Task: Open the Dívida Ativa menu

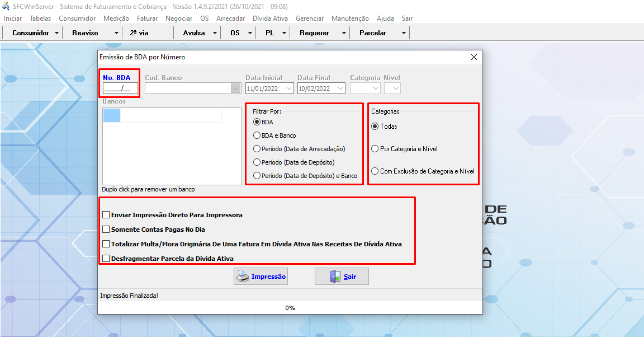Action: pos(270,18)
